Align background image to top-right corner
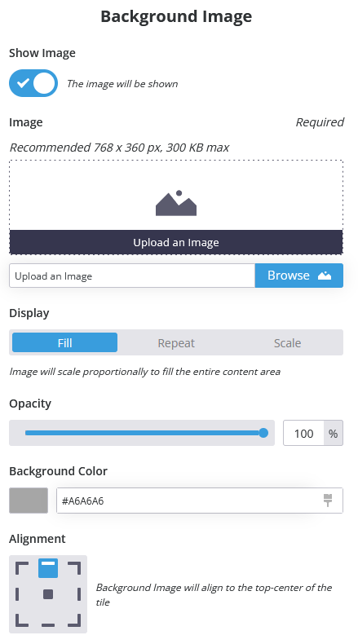Screen dimensions: 358x644 tap(74, 568)
